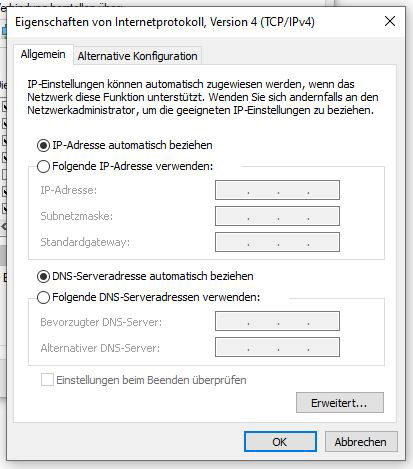Focus the Bevorzugter DNS-Server field
The image size is (413, 469).
click(277, 321)
